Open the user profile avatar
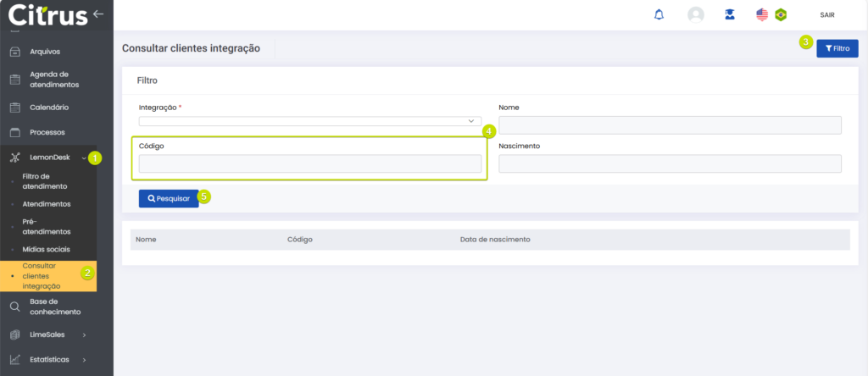 click(696, 14)
